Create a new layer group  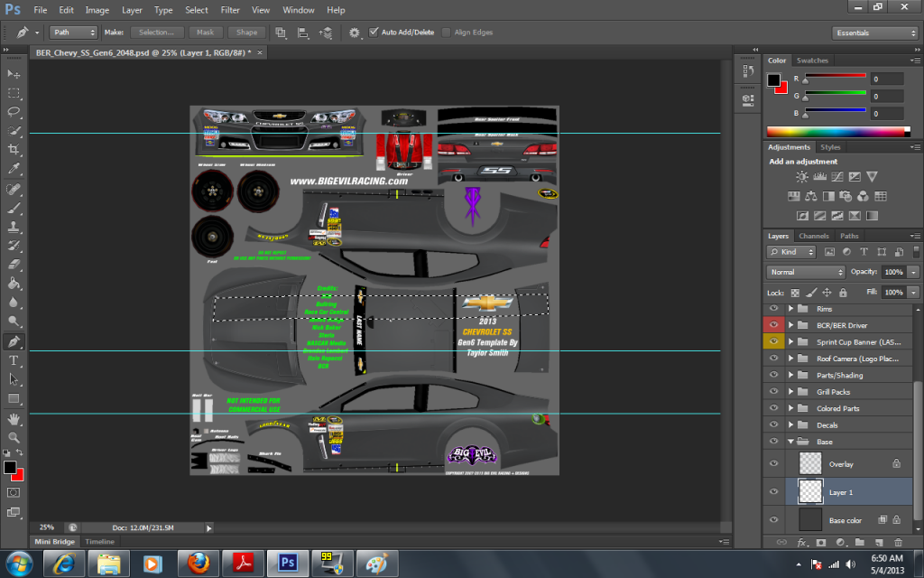point(860,542)
